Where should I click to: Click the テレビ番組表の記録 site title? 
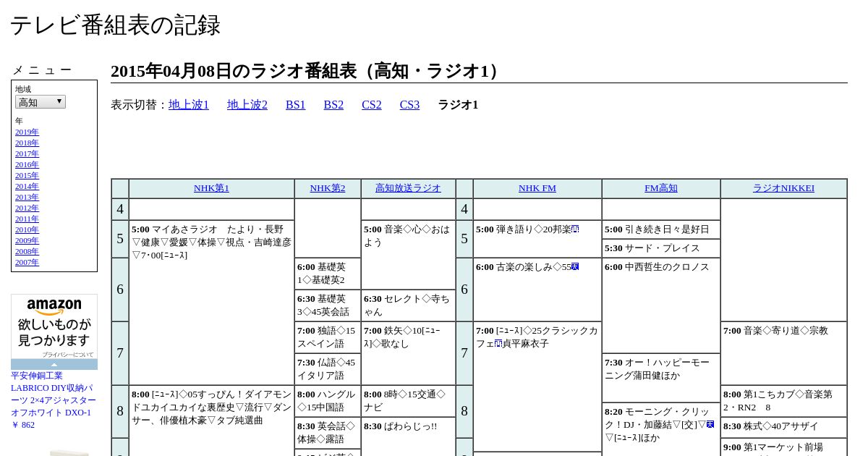point(115,25)
